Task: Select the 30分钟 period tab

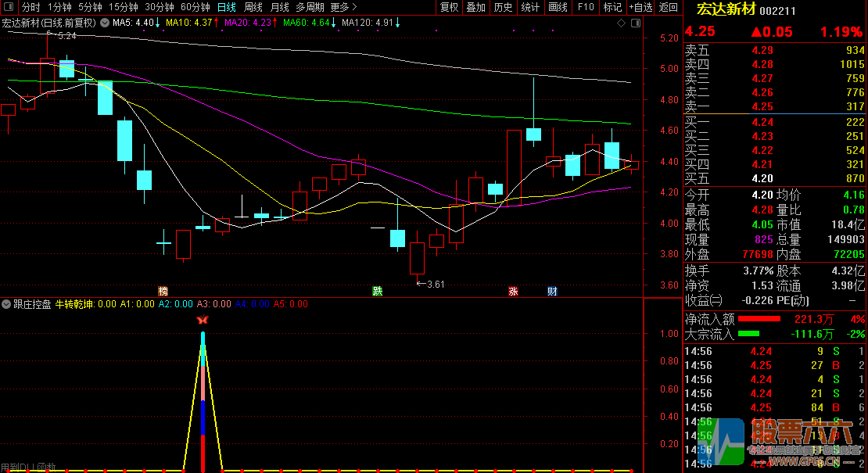Action: click(160, 7)
